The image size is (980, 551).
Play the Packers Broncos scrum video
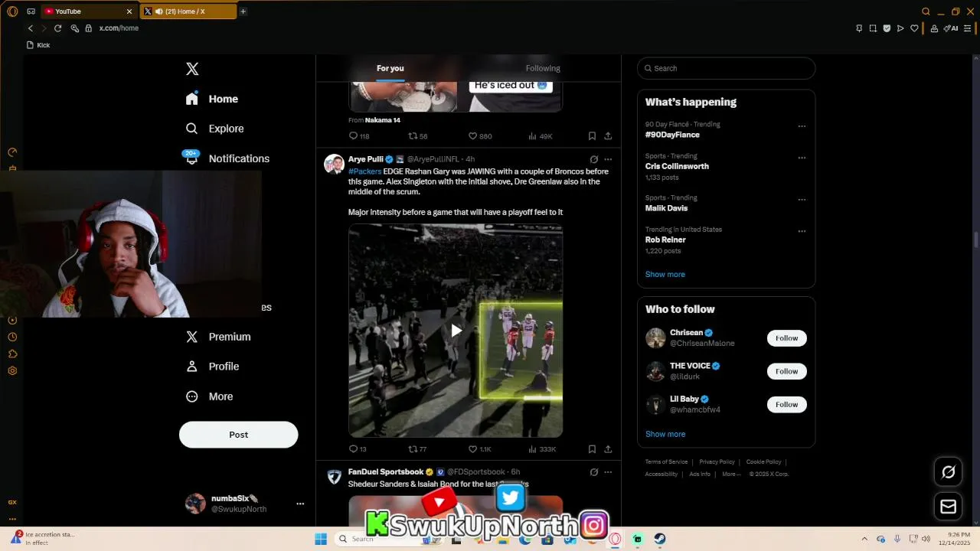coord(456,331)
